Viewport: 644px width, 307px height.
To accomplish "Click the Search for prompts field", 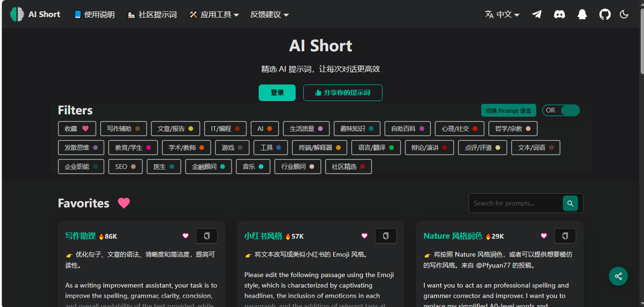I will coord(515,203).
